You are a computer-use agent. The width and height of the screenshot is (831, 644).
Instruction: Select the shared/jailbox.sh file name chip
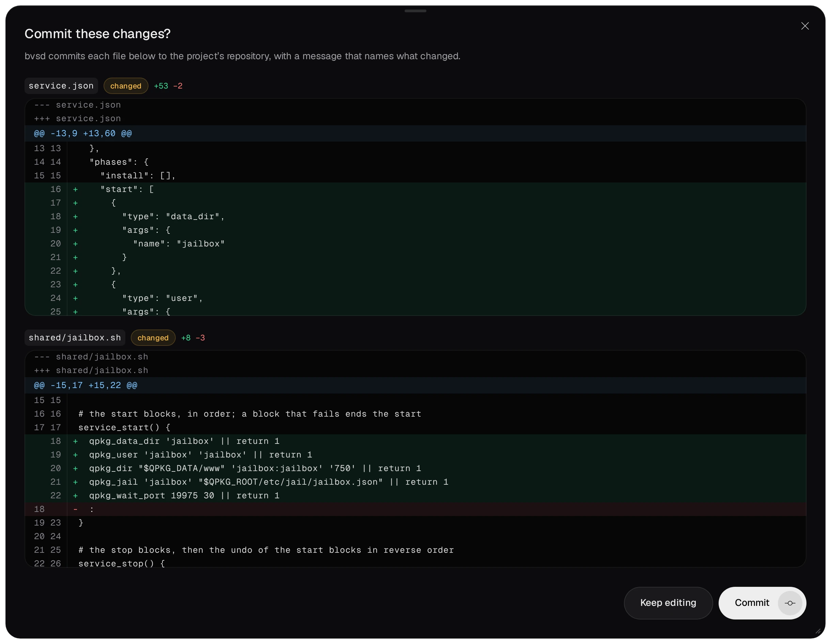click(75, 338)
